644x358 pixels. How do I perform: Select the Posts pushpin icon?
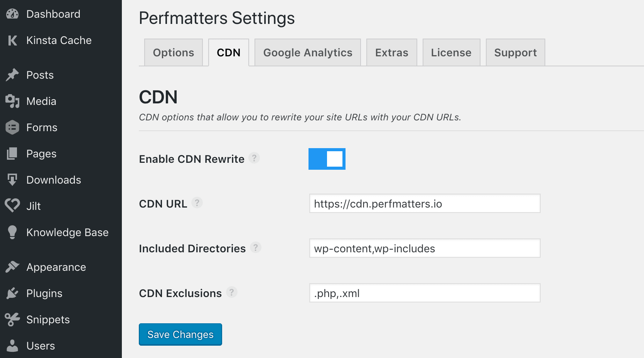pyautogui.click(x=13, y=75)
